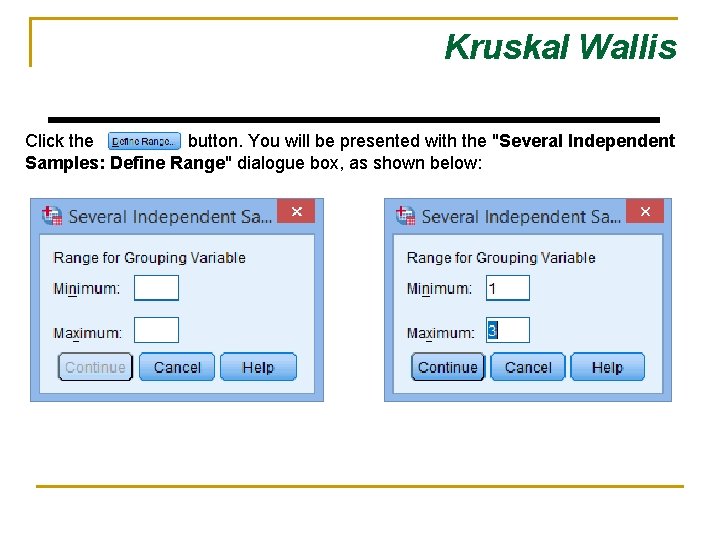Click Cancel in the right dialog

tap(528, 367)
